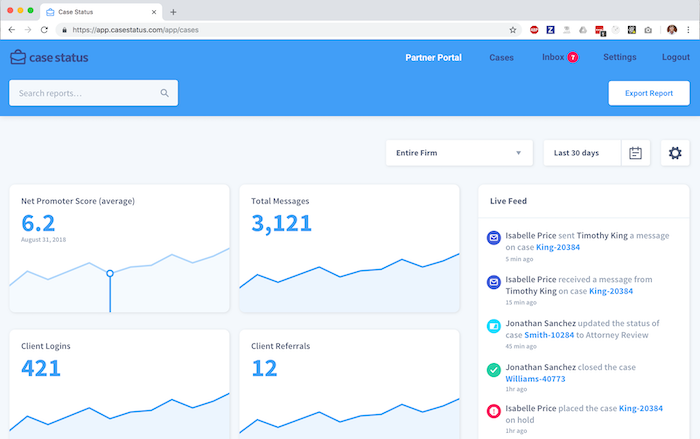This screenshot has width=700, height=439.
Task: Click the search magnifier icon in reports field
Action: tap(165, 93)
